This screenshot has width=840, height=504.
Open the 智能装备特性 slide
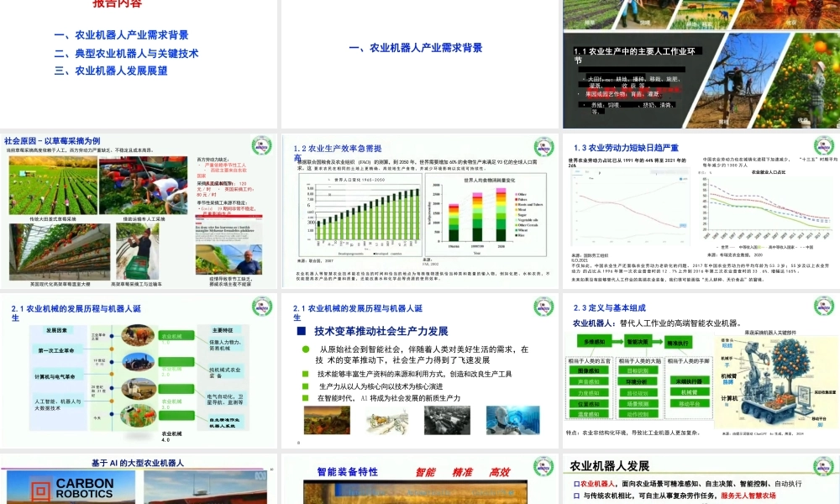click(419, 479)
